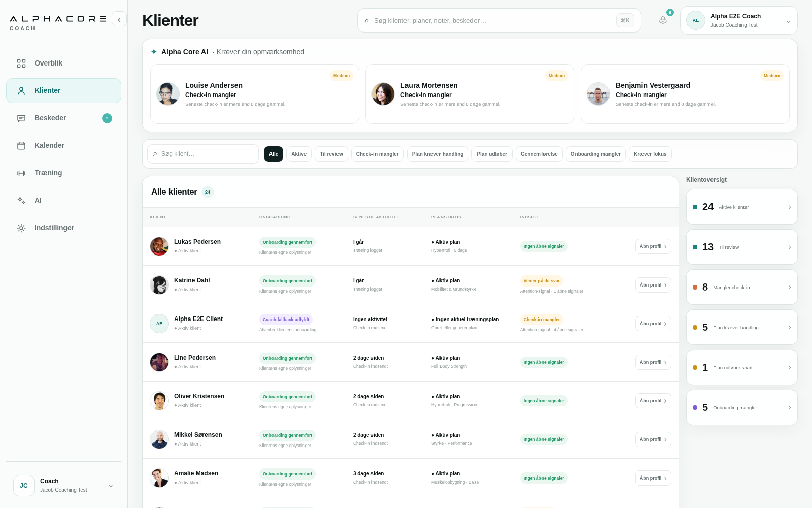Open profile for Alpha E2E Client

653,324
